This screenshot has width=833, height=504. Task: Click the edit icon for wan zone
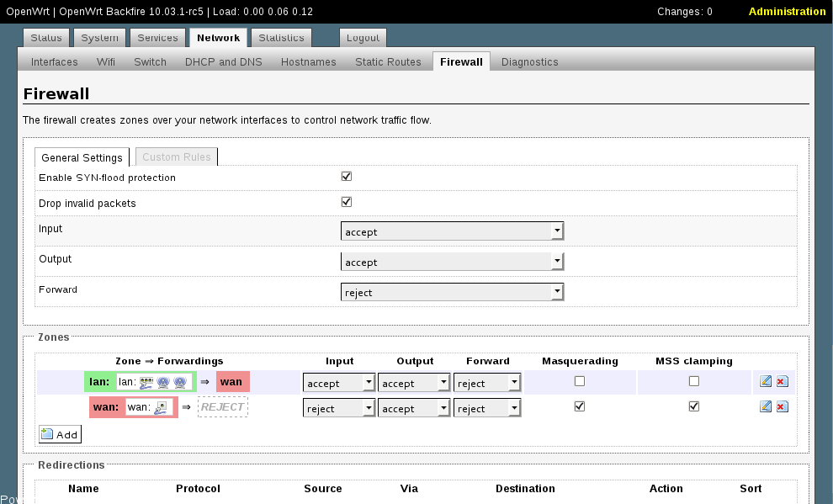pos(766,406)
